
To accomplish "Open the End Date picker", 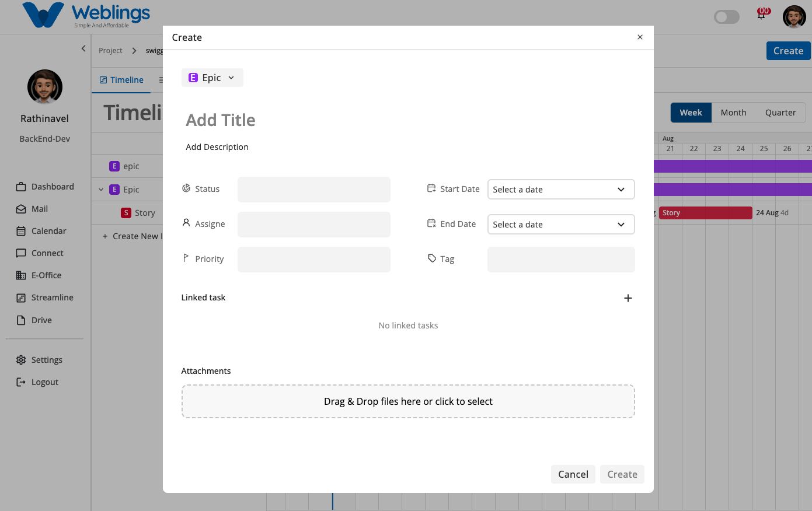I will pyautogui.click(x=561, y=225).
